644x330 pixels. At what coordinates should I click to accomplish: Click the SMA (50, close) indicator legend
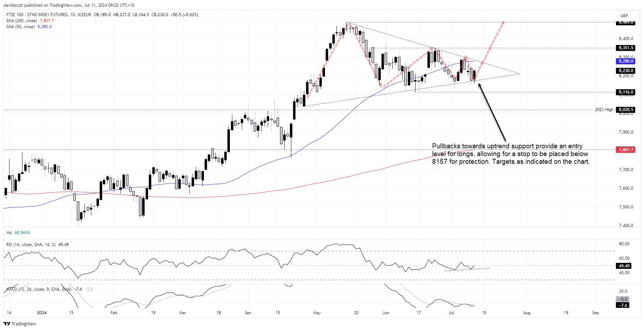click(x=29, y=27)
